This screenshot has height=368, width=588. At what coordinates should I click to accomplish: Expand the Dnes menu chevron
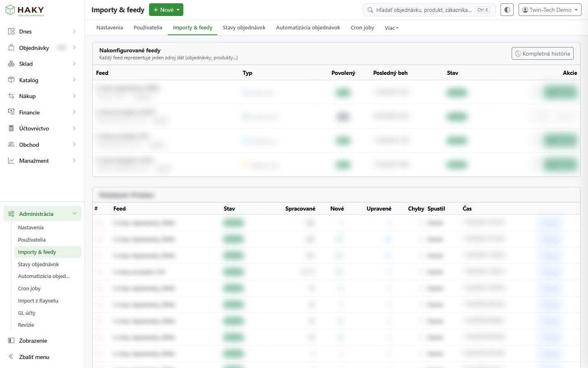pos(74,31)
